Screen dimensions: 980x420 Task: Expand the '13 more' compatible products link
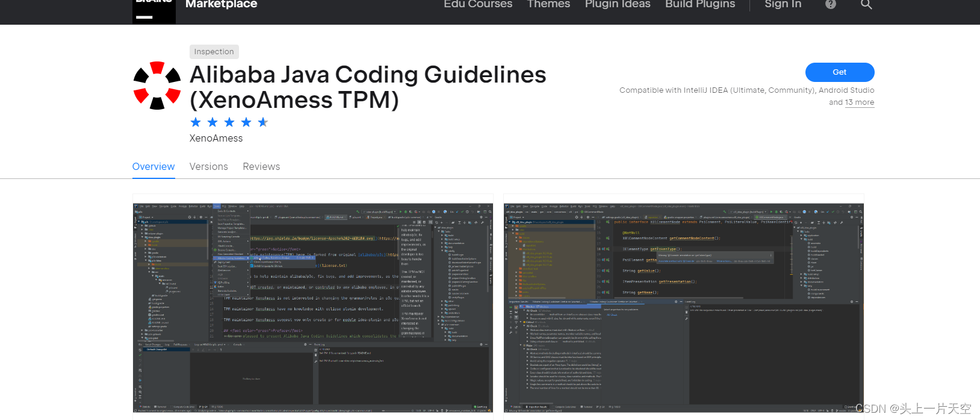click(x=860, y=102)
